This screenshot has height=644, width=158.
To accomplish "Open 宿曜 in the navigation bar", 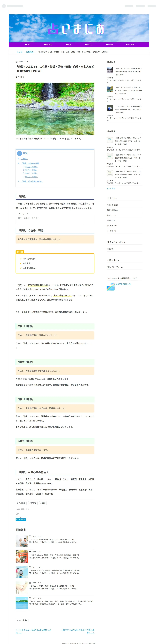I will (68, 45).
